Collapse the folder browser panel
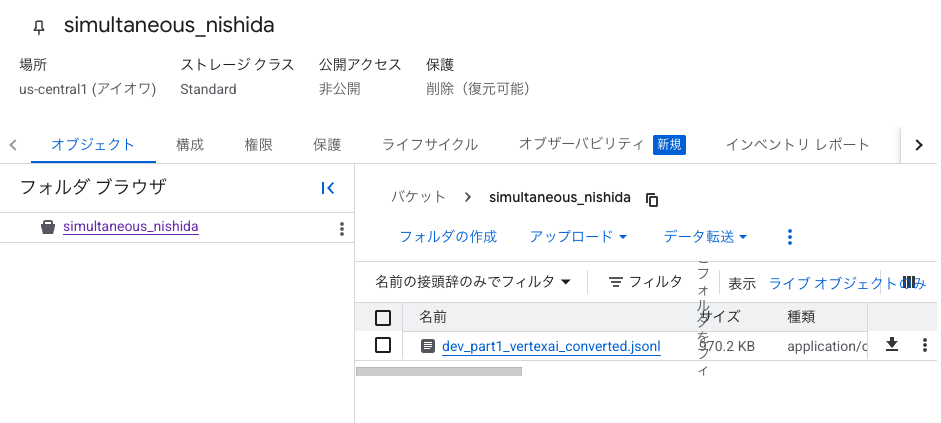Screen dimensions: 941x423 pyautogui.click(x=328, y=188)
